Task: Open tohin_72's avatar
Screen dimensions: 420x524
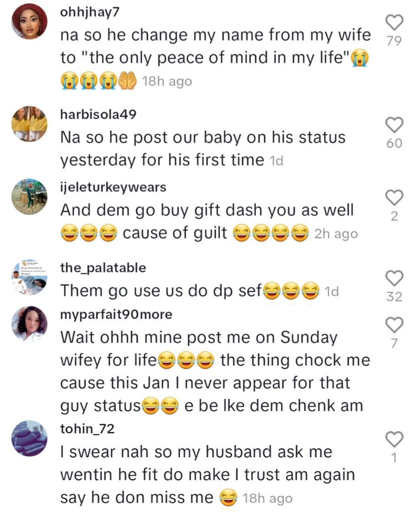Action: [x=30, y=438]
